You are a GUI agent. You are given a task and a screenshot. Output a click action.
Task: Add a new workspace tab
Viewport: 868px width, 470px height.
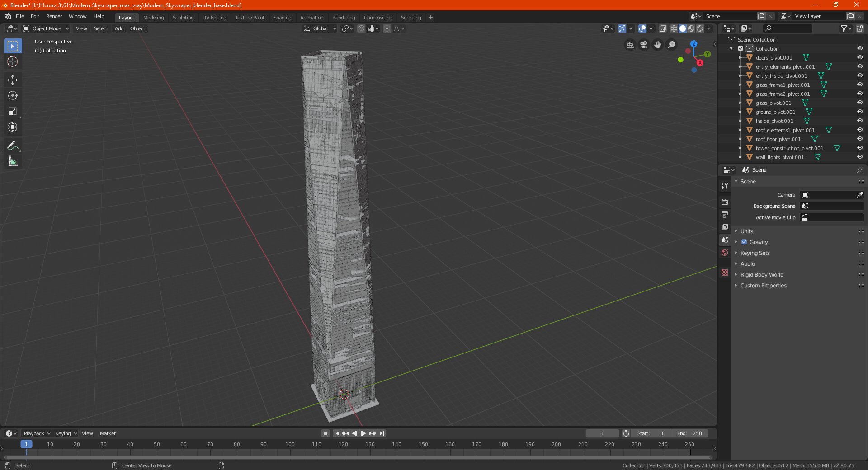430,18
